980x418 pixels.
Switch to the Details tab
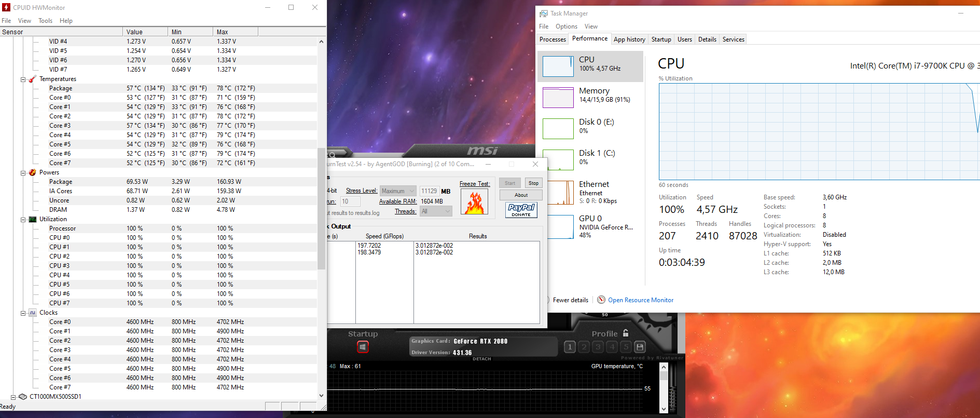(707, 39)
